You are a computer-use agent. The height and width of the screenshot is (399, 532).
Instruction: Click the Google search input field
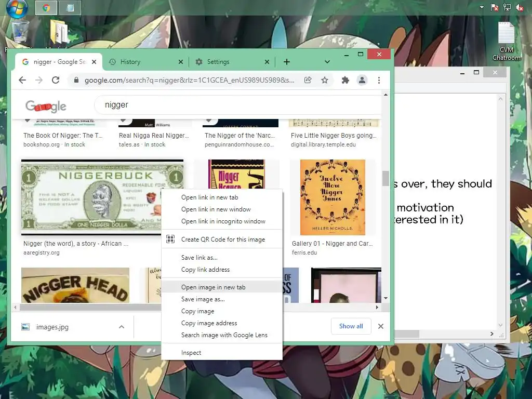pos(237,105)
